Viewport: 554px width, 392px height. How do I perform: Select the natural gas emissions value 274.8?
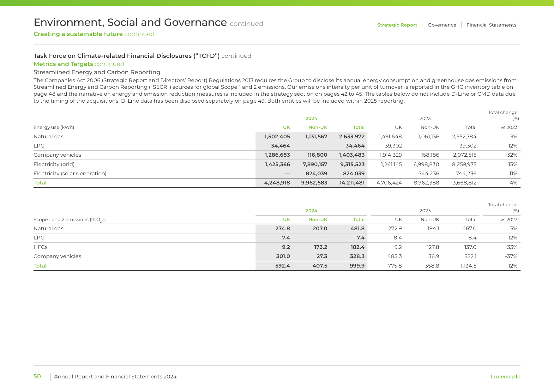pos(282,228)
